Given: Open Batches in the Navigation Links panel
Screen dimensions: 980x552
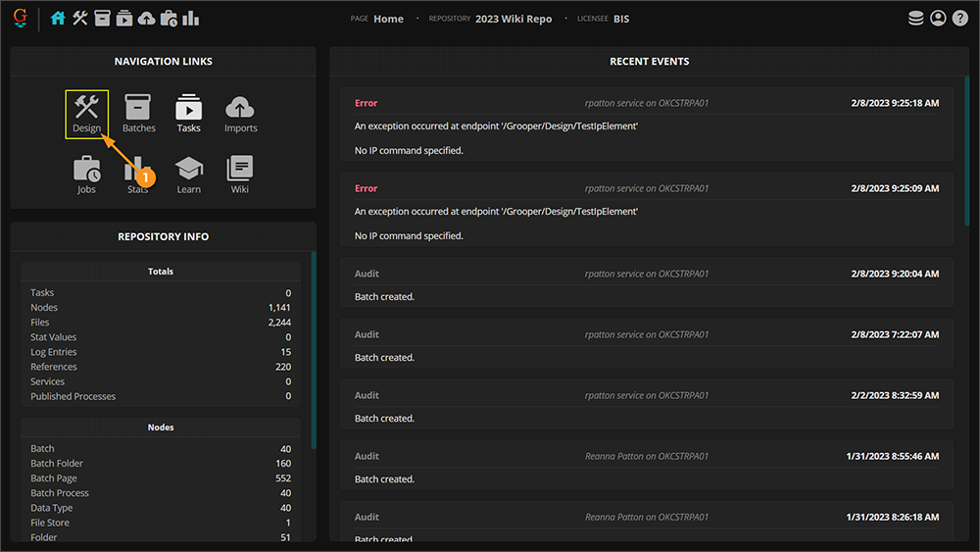Looking at the screenshot, I should pyautogui.click(x=138, y=114).
